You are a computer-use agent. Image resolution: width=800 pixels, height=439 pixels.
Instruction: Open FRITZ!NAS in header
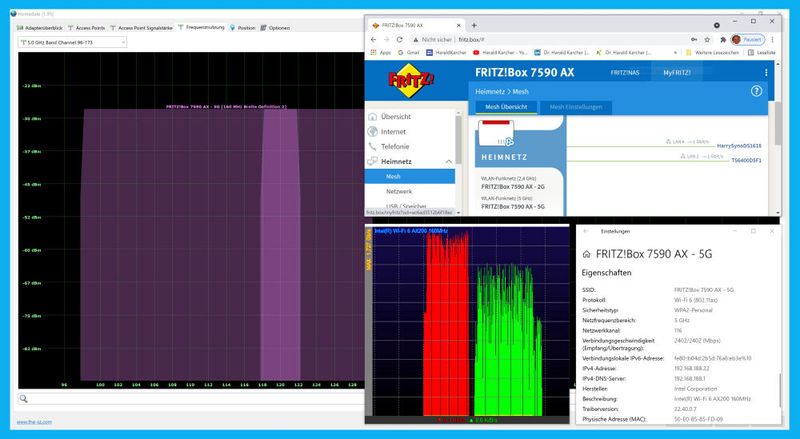pyautogui.click(x=624, y=72)
